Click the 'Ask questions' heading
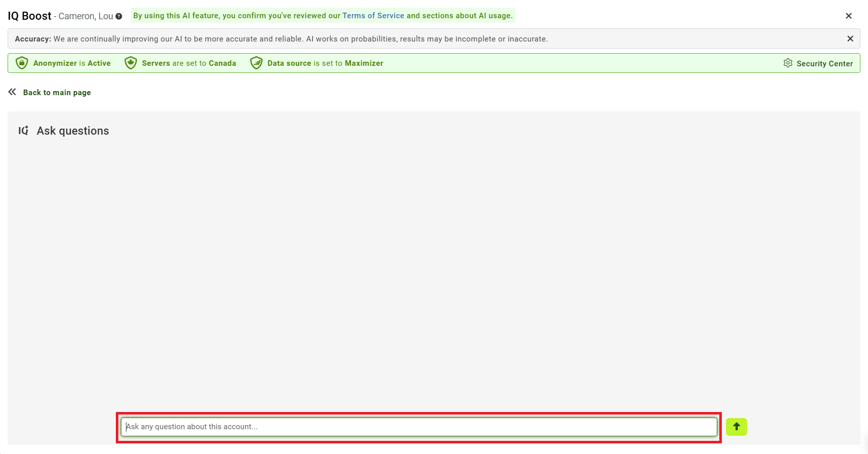This screenshot has width=868, height=454. (x=73, y=131)
